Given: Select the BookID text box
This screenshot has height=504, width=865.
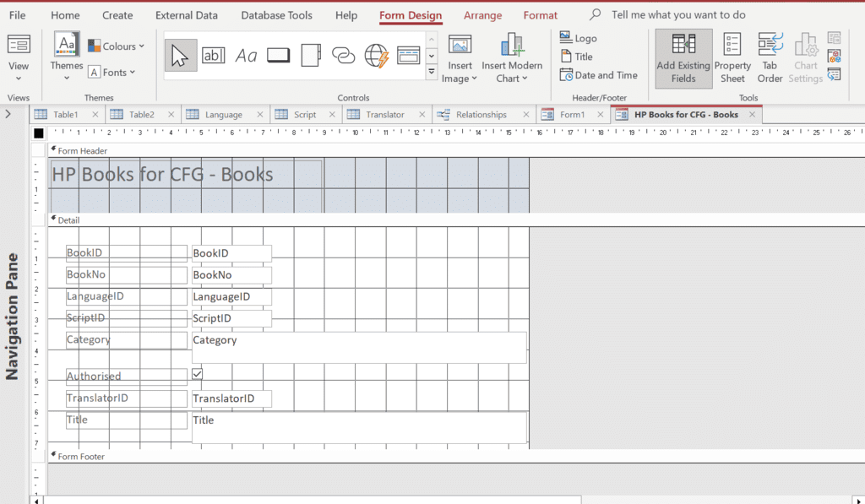Looking at the screenshot, I should coord(231,253).
